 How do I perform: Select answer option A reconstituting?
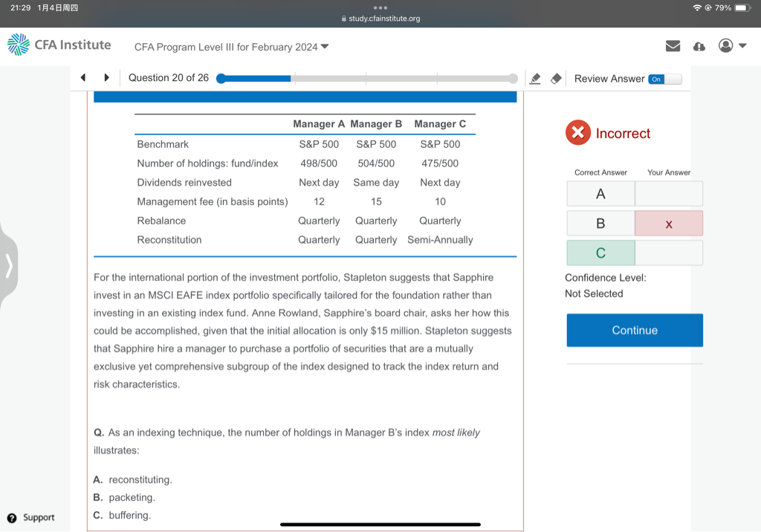click(140, 480)
